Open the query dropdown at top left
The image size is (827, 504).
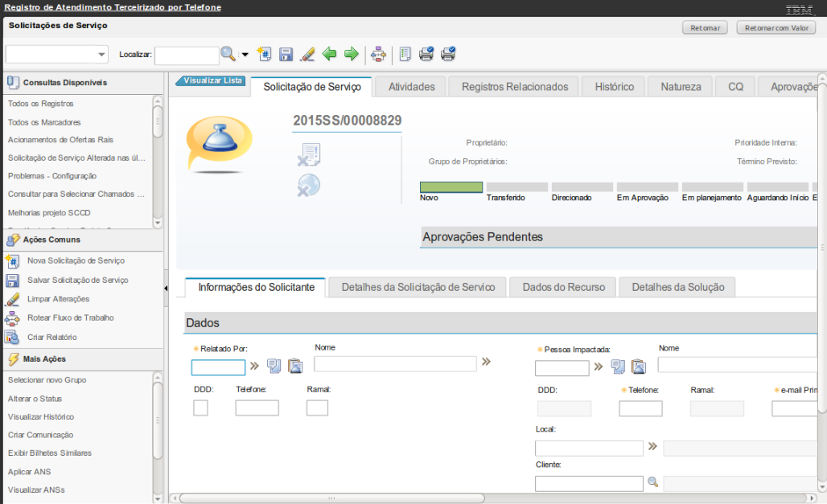pos(101,55)
